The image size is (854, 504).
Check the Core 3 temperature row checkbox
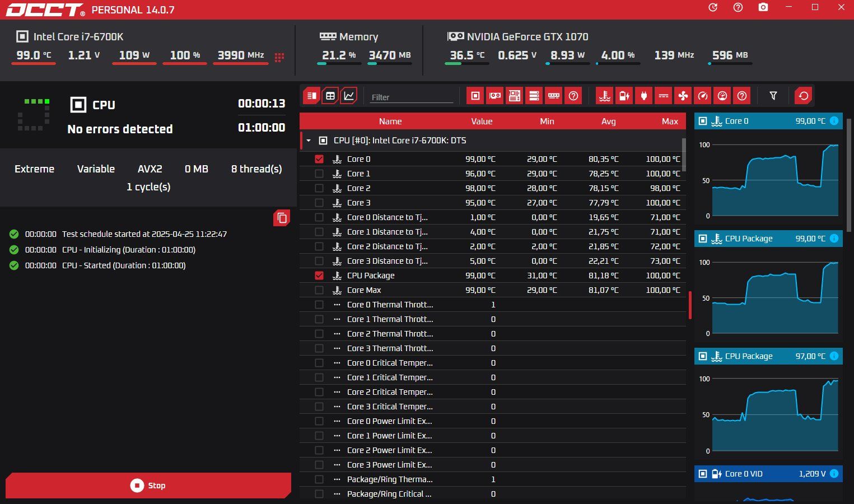tap(319, 203)
